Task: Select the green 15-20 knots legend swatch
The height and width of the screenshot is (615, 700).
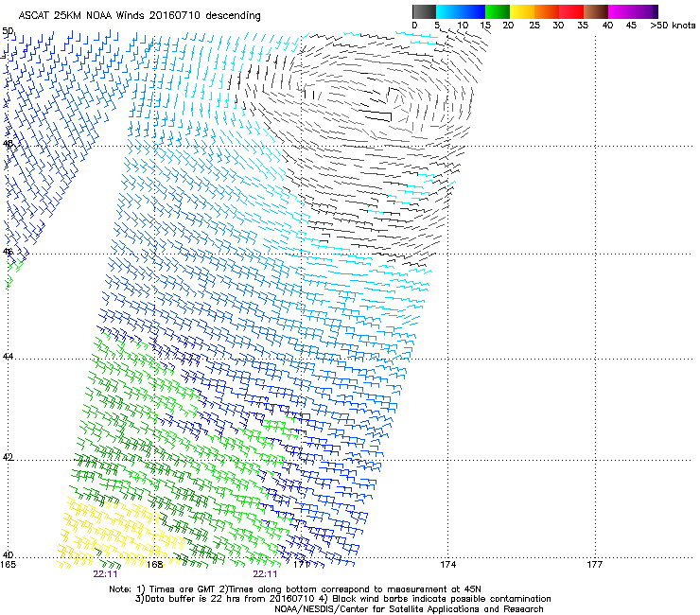Action: 498,11
